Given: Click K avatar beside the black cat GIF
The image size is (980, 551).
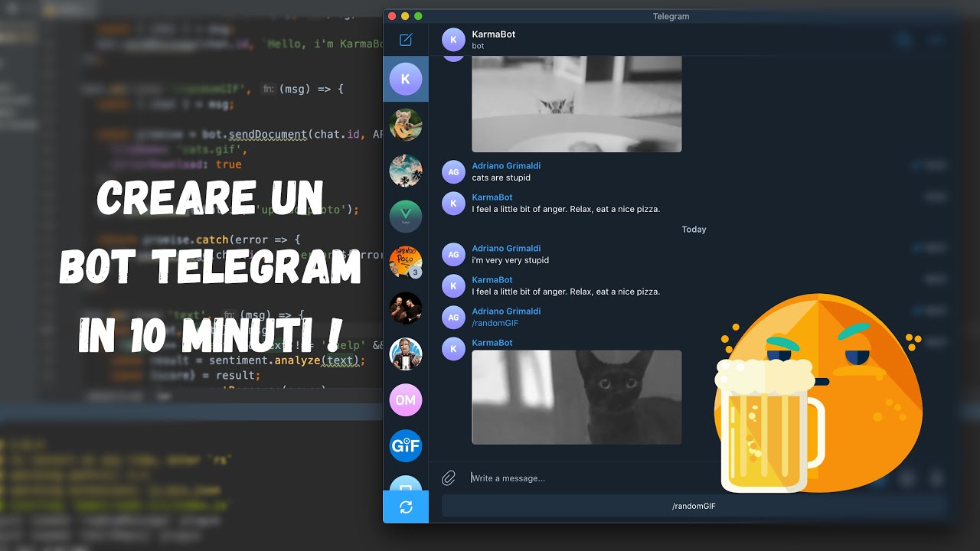Looking at the screenshot, I should click(454, 349).
